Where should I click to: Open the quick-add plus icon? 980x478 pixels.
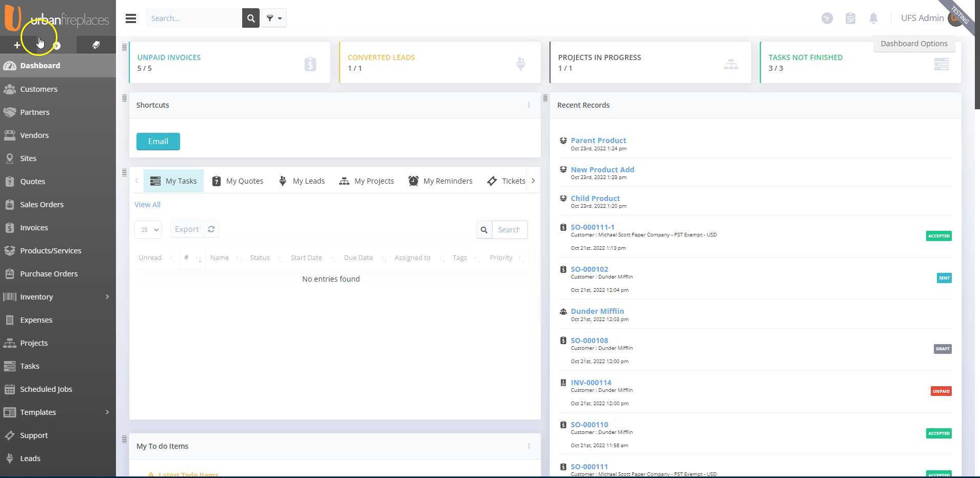pyautogui.click(x=17, y=45)
